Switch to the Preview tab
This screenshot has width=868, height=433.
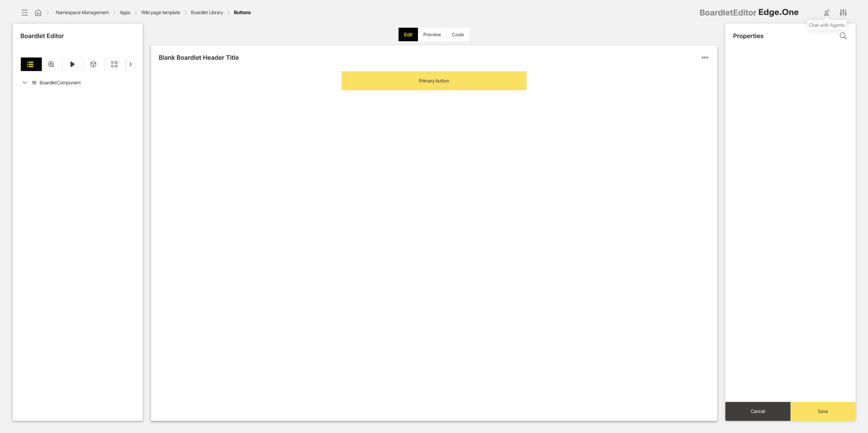coord(432,34)
